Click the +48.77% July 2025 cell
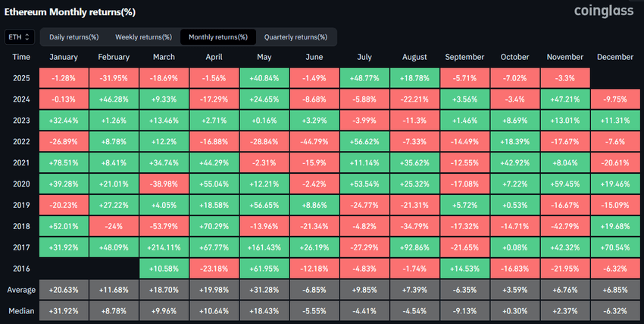This screenshot has width=644, height=324. tap(365, 77)
